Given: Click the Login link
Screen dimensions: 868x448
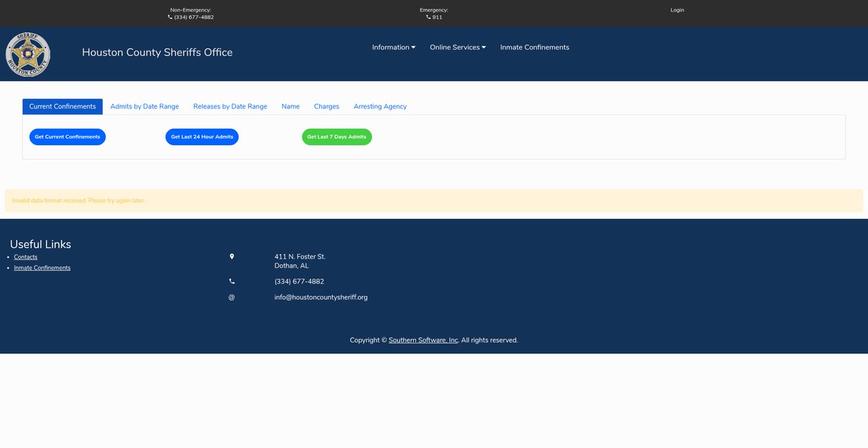Looking at the screenshot, I should click(x=677, y=10).
